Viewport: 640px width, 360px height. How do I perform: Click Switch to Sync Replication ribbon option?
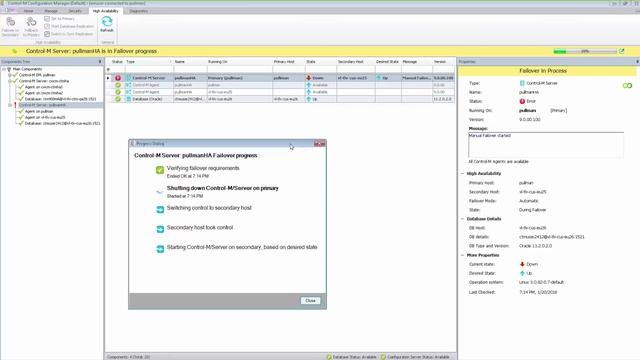tap(69, 34)
